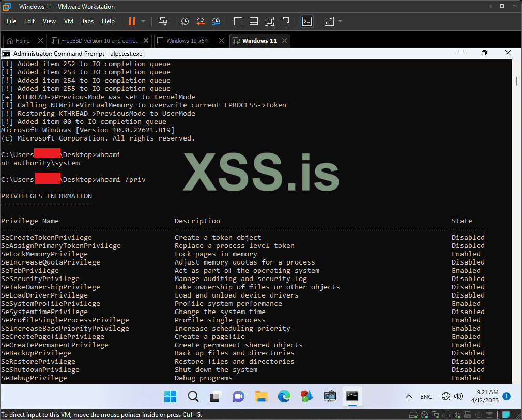The width and height of the screenshot is (522, 420).
Task: Open the VMware message log note icon
Action: click(506, 415)
